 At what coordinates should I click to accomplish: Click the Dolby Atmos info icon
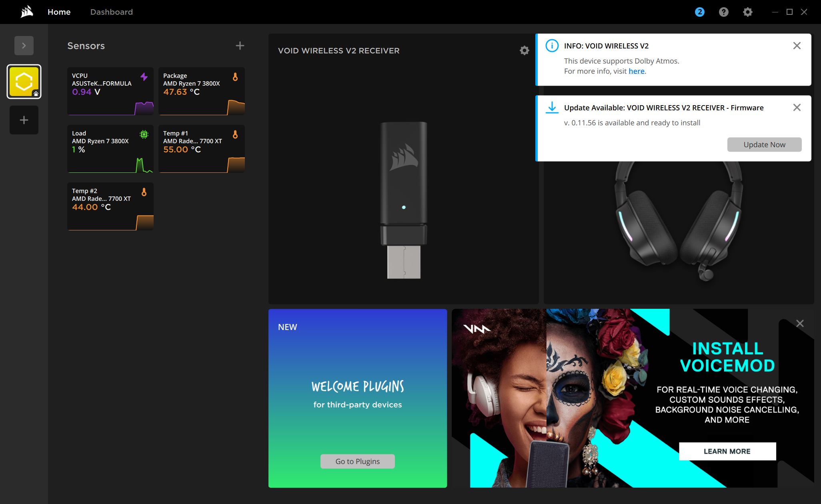pos(552,46)
